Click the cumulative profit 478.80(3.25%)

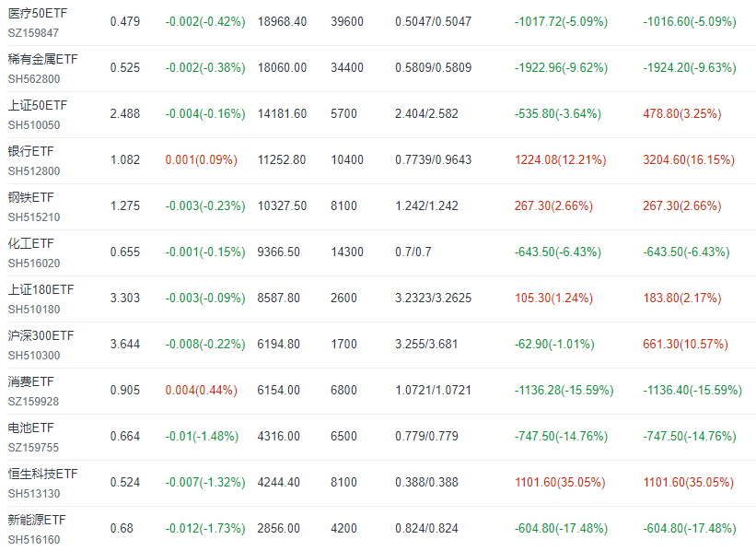click(682, 114)
